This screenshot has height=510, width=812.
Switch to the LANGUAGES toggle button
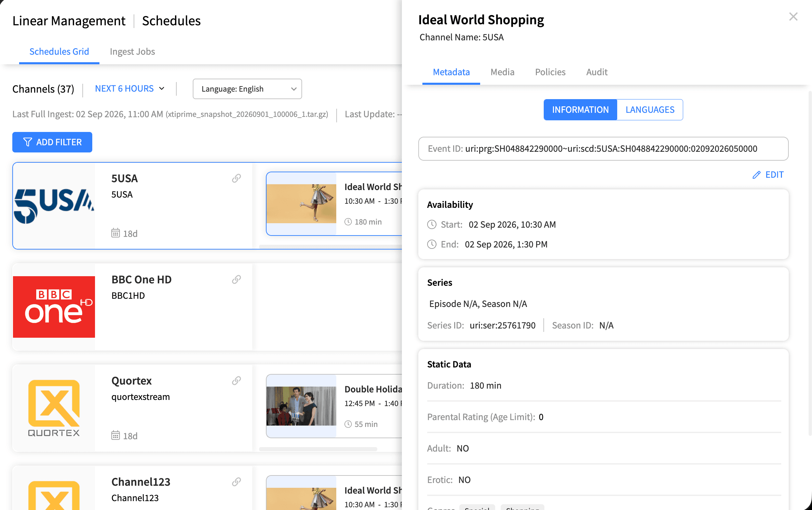click(x=650, y=110)
